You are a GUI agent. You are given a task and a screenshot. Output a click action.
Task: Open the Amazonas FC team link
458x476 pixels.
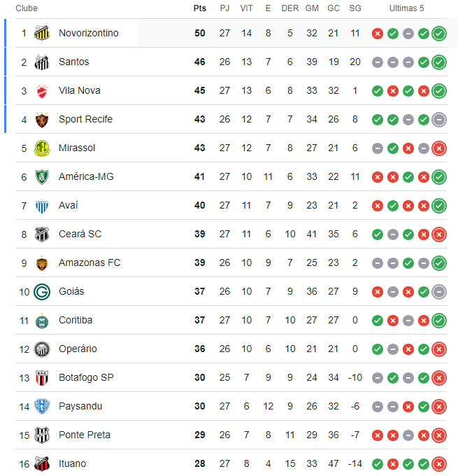tap(90, 262)
